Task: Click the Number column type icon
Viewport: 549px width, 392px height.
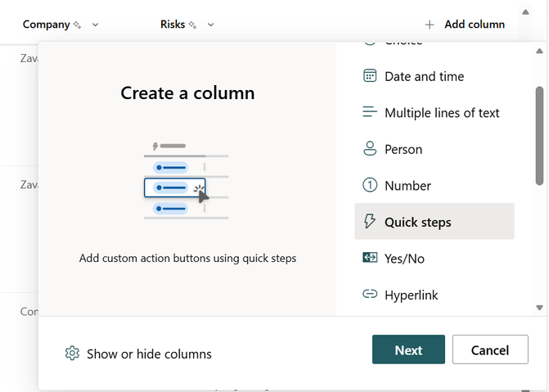Action: click(370, 186)
